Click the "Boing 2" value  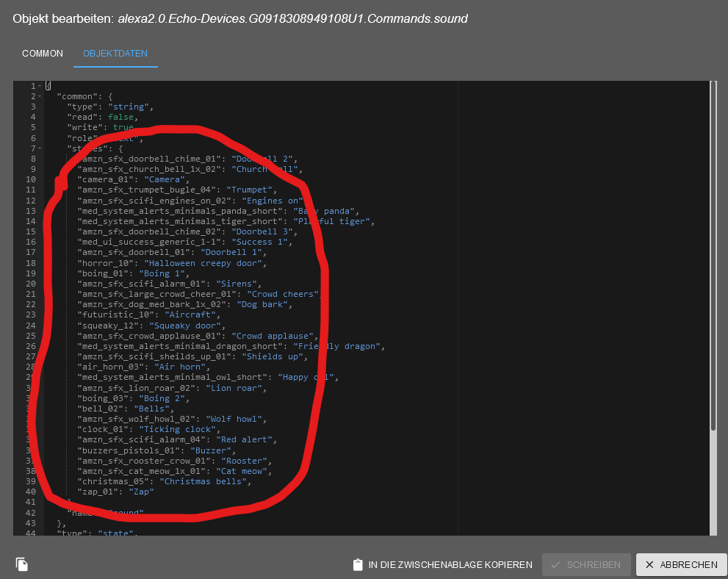pos(162,398)
